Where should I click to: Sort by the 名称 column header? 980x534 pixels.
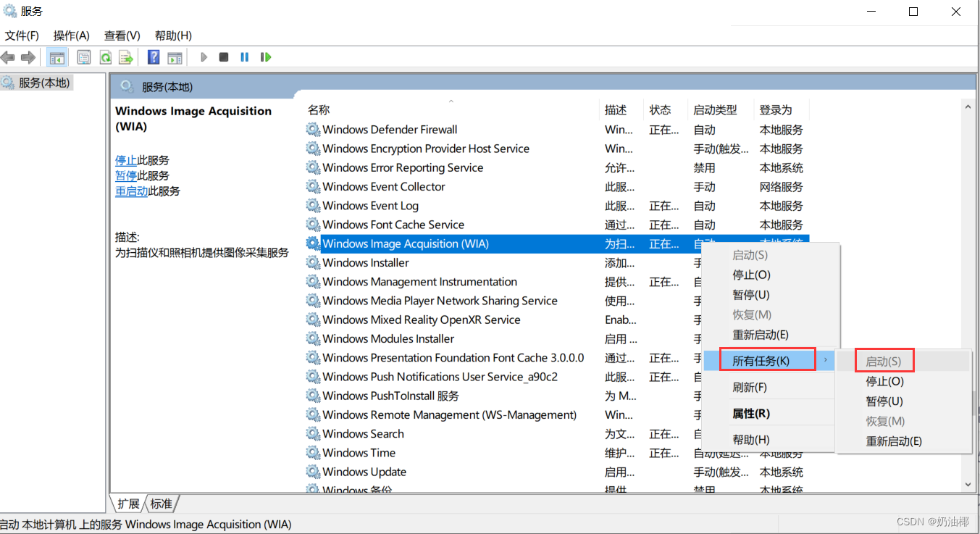(451, 110)
